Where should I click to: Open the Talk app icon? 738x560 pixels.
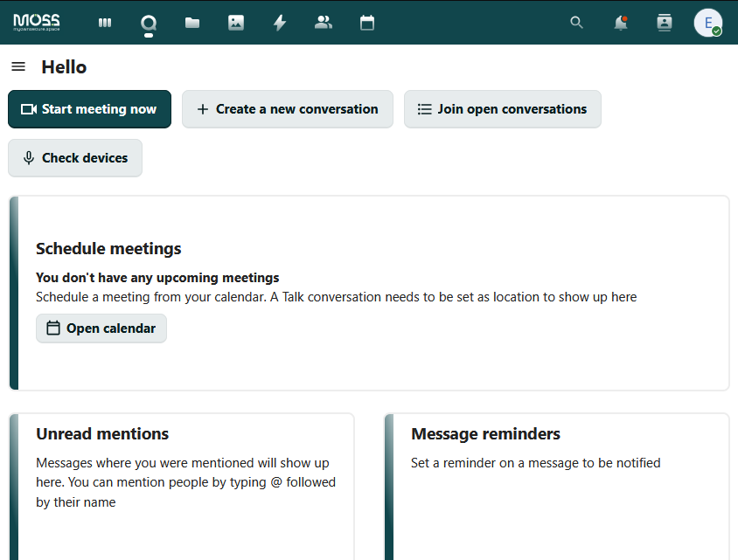(x=149, y=23)
